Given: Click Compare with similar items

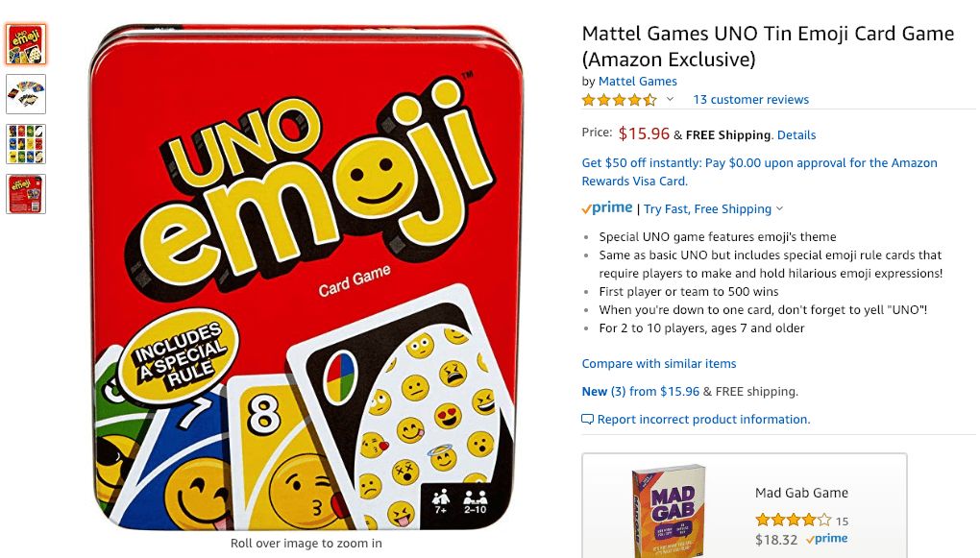Looking at the screenshot, I should click(x=659, y=364).
